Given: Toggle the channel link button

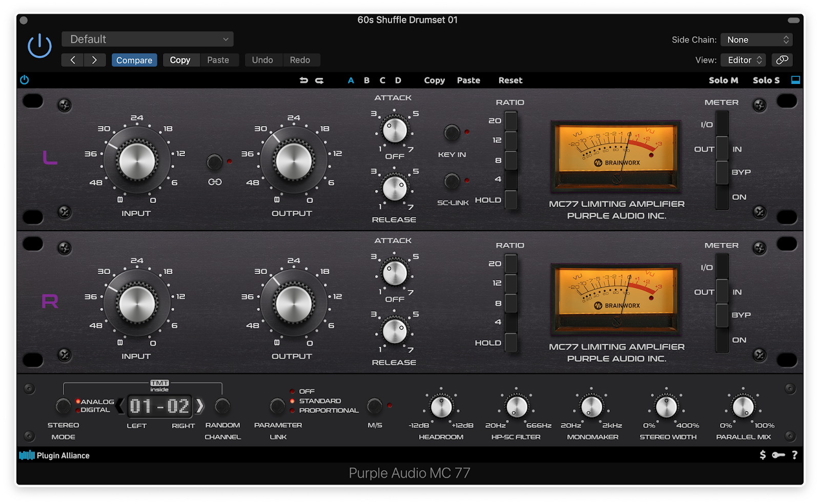Looking at the screenshot, I should pyautogui.click(x=214, y=162).
